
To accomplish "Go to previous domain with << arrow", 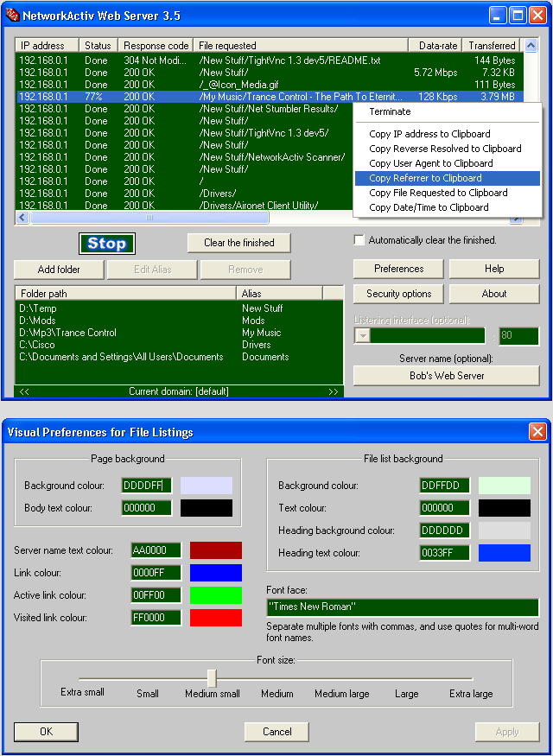I will tap(24, 391).
